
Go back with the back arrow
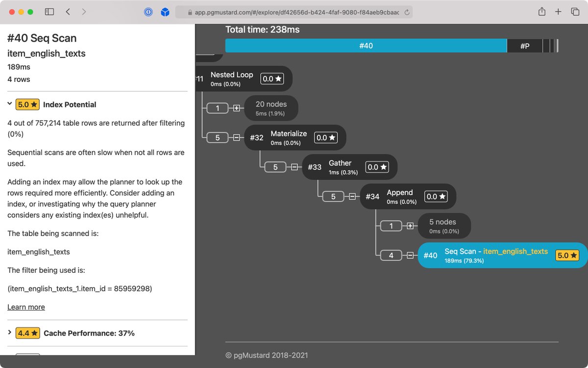click(x=68, y=12)
